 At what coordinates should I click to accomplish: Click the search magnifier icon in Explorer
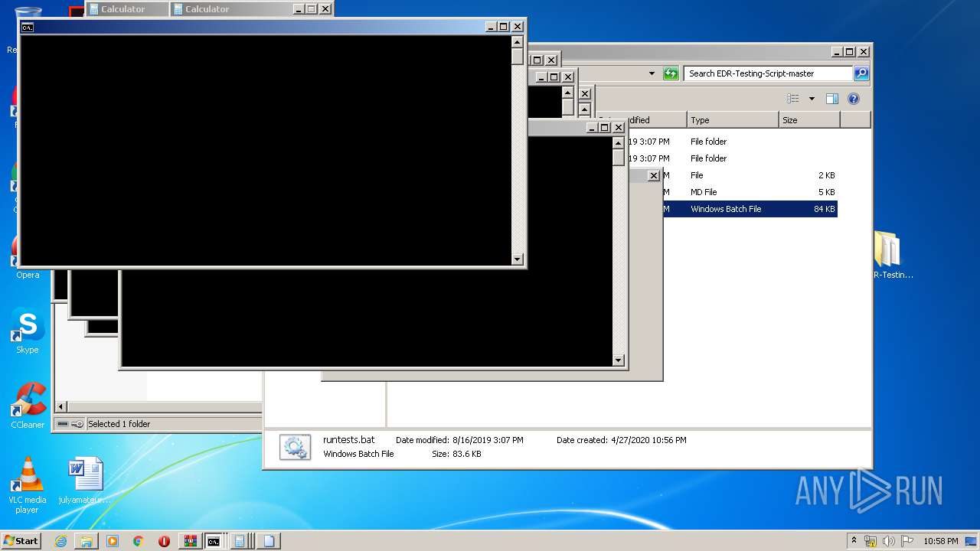[861, 73]
